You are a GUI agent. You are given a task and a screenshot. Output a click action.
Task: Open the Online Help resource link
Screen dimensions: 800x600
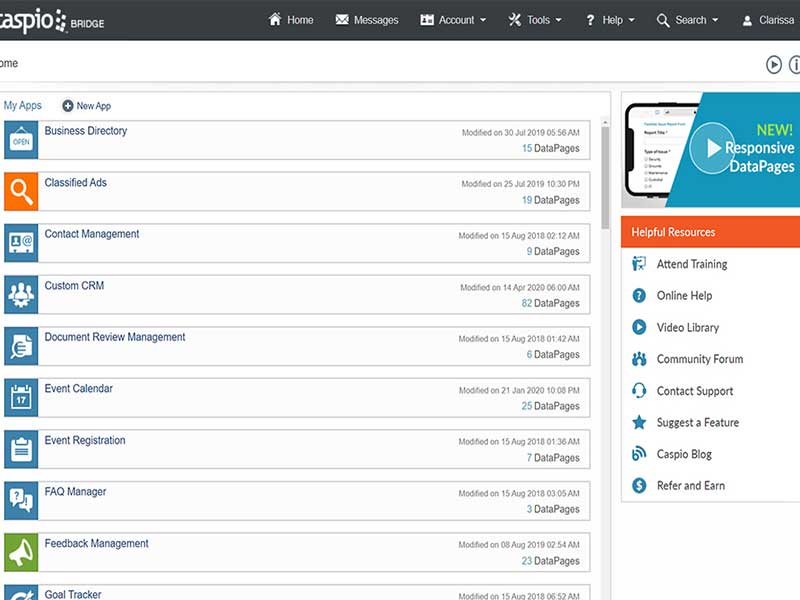tap(684, 295)
